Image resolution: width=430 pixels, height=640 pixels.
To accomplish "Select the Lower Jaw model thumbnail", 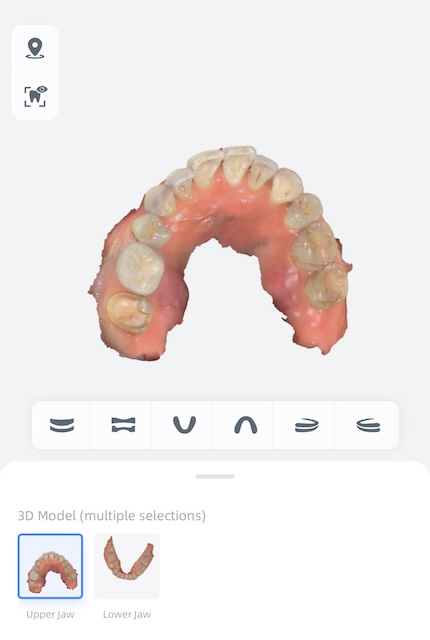I will pos(127,566).
